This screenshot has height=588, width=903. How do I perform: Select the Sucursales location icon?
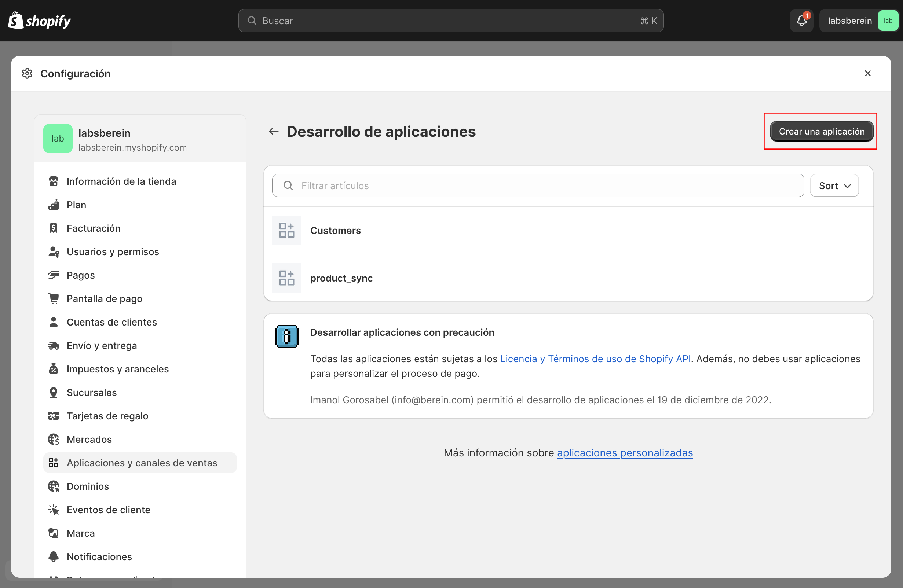point(54,392)
